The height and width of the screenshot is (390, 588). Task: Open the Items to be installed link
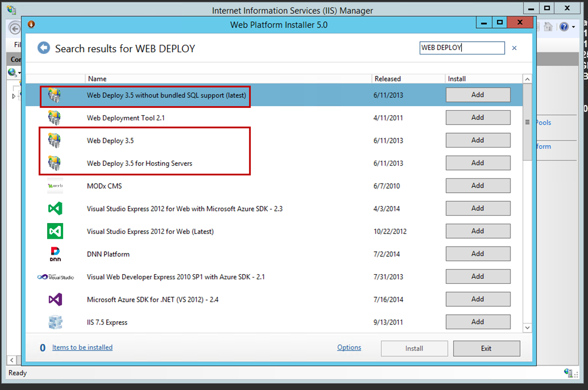click(x=82, y=348)
